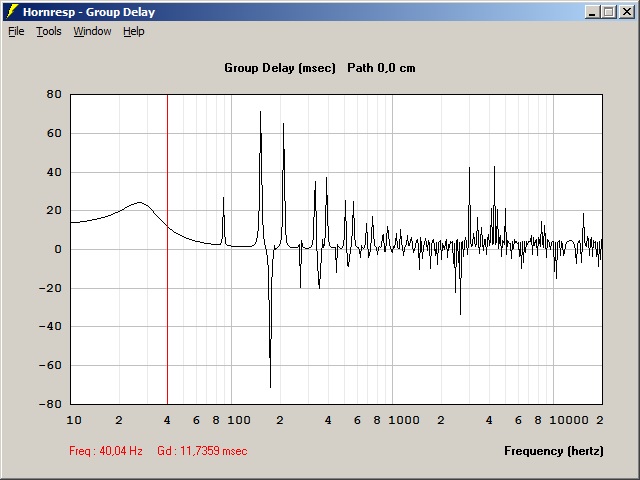Screen dimensions: 640x480
Task: Open the Help menu
Action: 134,31
